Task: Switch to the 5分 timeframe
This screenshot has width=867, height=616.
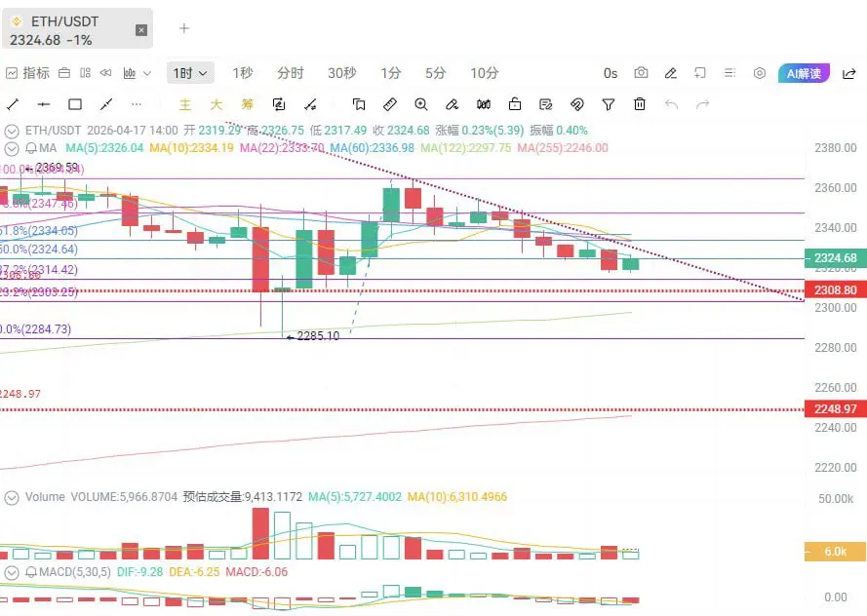Action: pyautogui.click(x=435, y=73)
